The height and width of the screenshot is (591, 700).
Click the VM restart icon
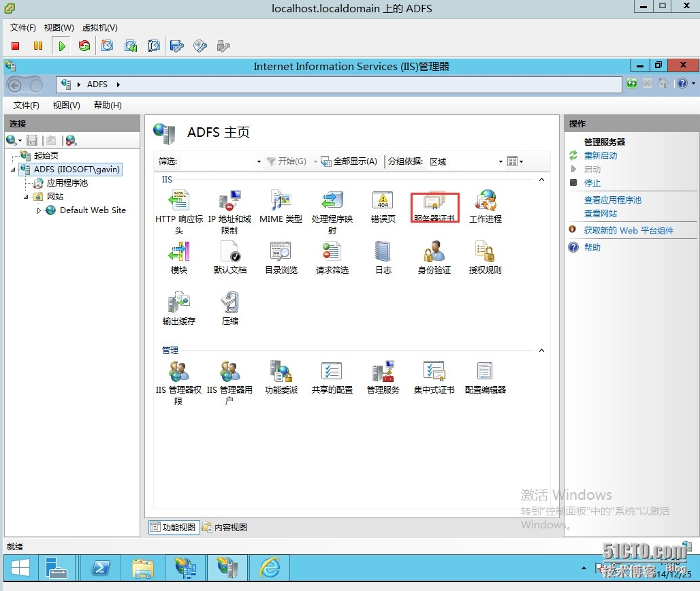(x=84, y=46)
